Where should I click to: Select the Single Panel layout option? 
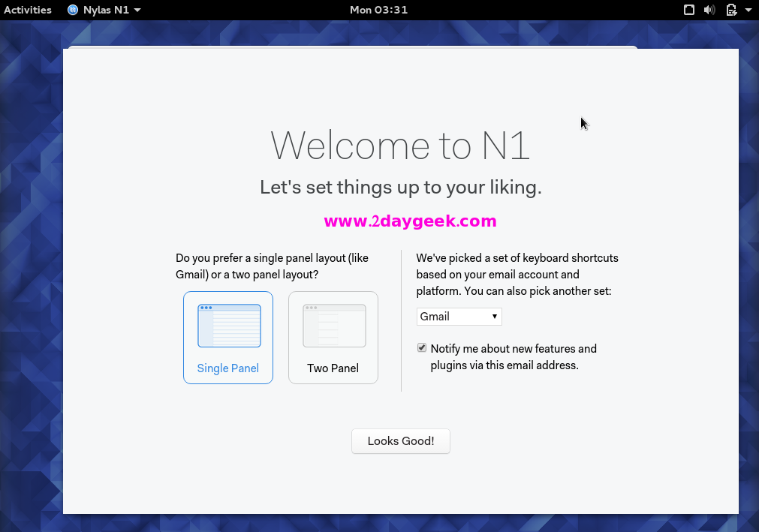coord(228,338)
